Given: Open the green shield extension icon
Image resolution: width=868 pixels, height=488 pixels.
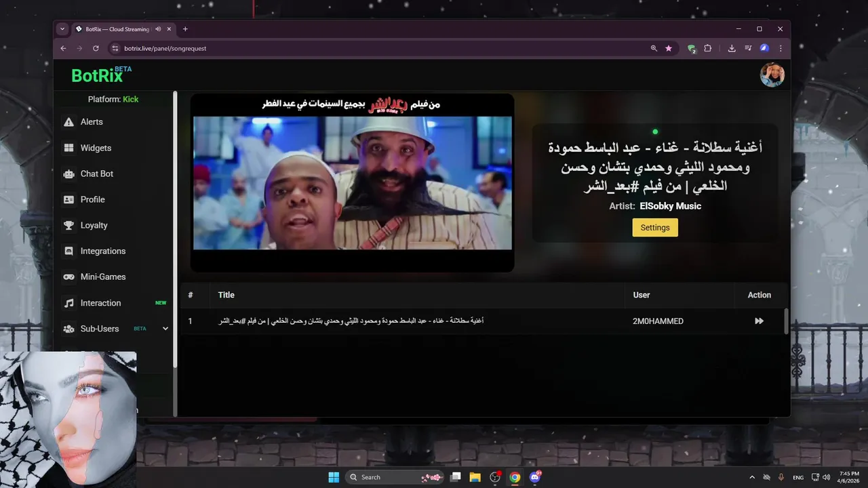Looking at the screenshot, I should tap(692, 49).
